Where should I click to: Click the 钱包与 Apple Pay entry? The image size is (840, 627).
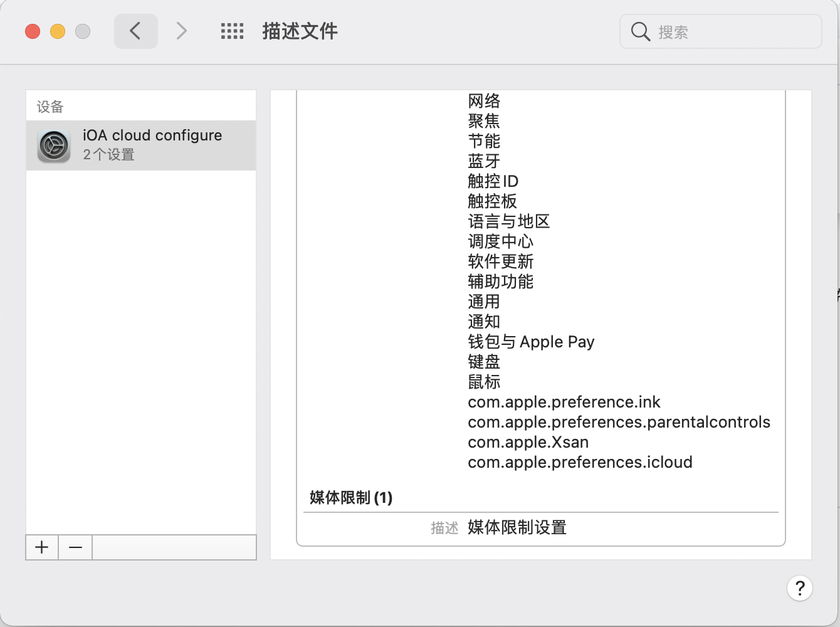[x=531, y=342]
